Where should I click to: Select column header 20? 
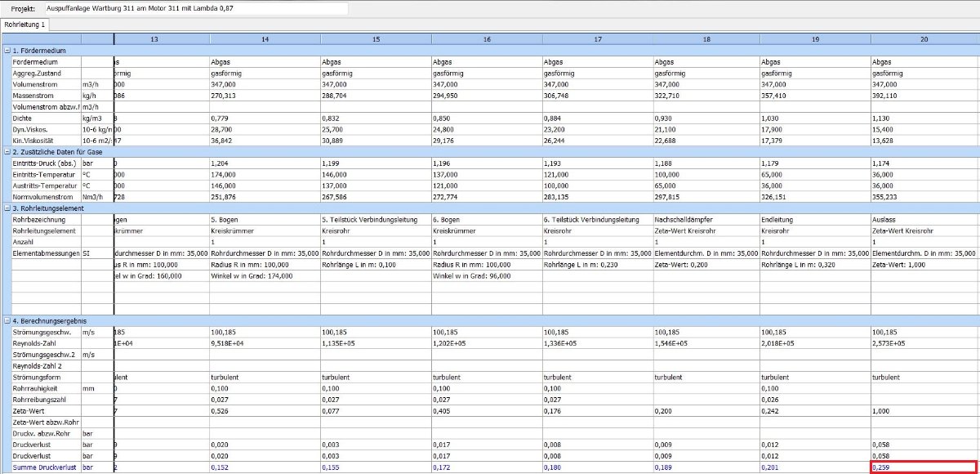click(x=924, y=39)
